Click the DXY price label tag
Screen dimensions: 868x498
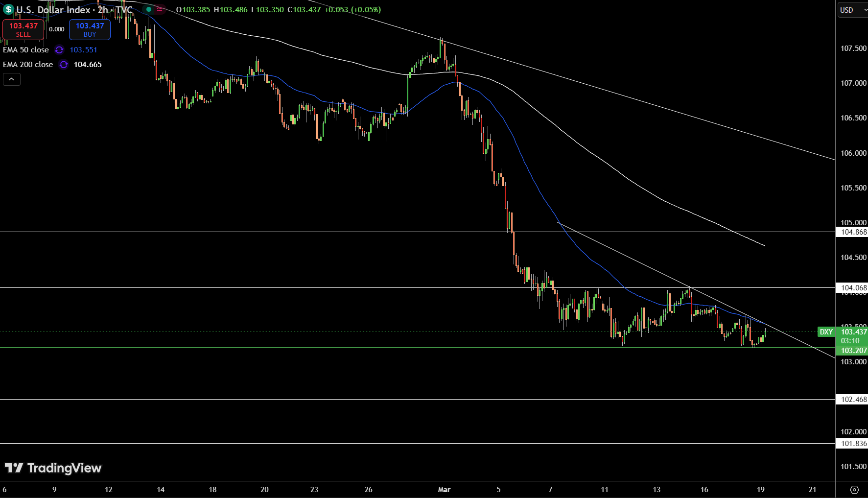pos(826,332)
